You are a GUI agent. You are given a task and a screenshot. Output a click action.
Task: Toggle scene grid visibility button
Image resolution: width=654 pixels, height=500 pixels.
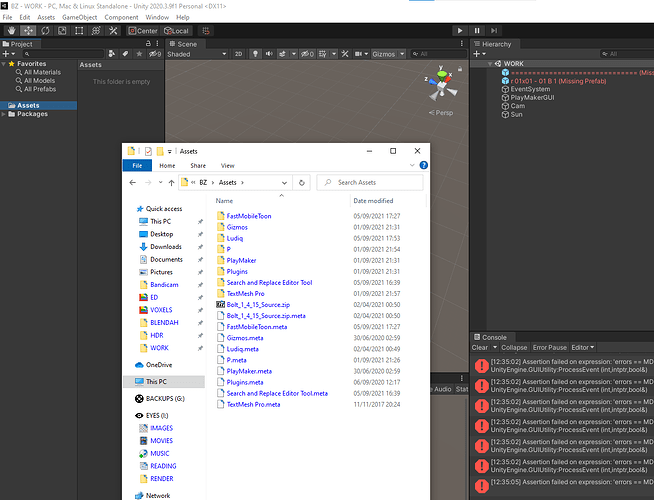click(323, 54)
